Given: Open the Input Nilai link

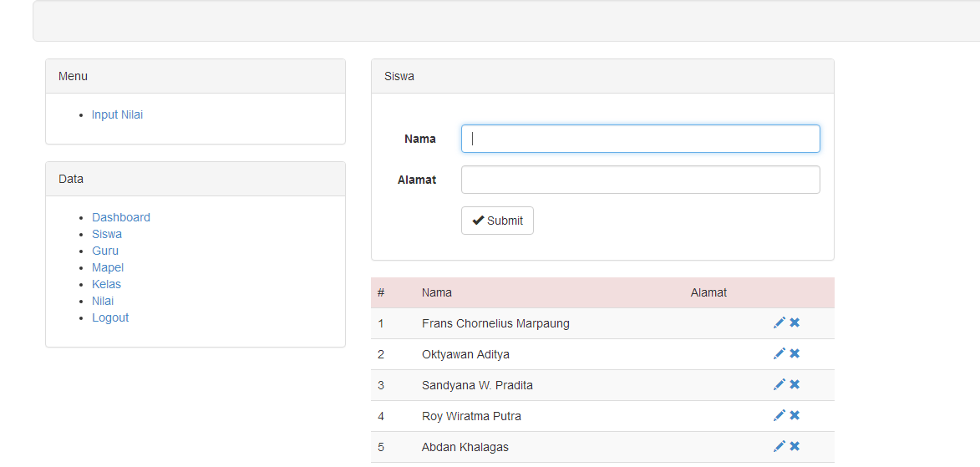Looking at the screenshot, I should click(117, 114).
